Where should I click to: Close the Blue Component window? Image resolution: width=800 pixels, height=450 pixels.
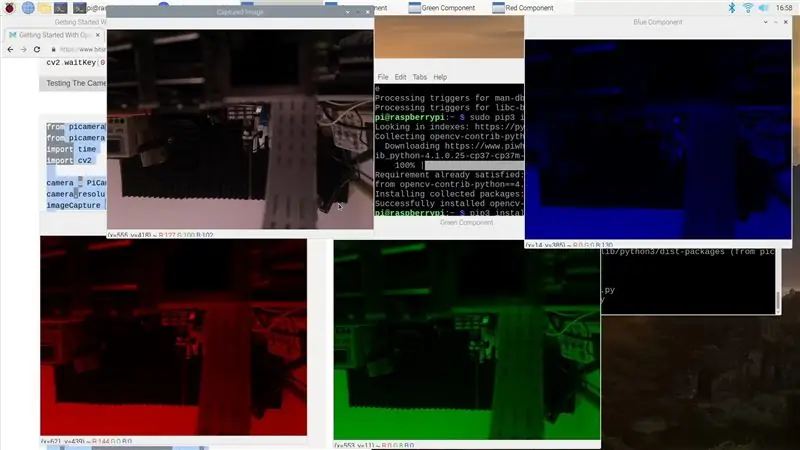[x=786, y=22]
